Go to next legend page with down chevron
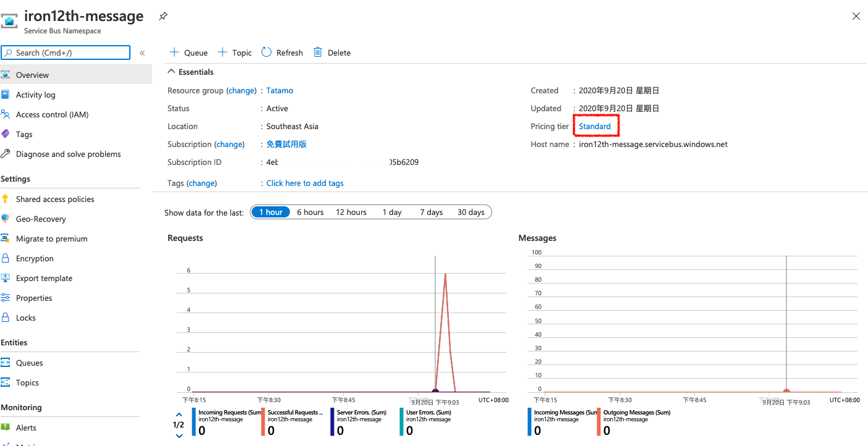868x446 pixels. [179, 435]
